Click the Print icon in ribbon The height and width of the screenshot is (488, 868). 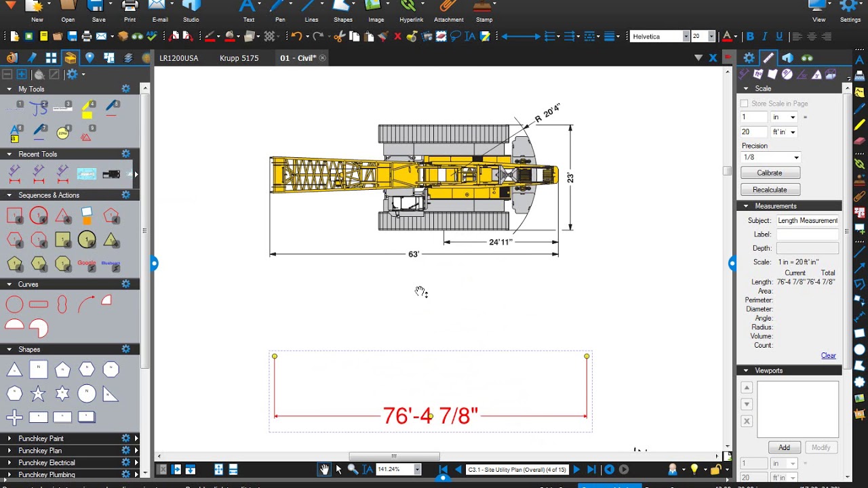pyautogui.click(x=130, y=12)
